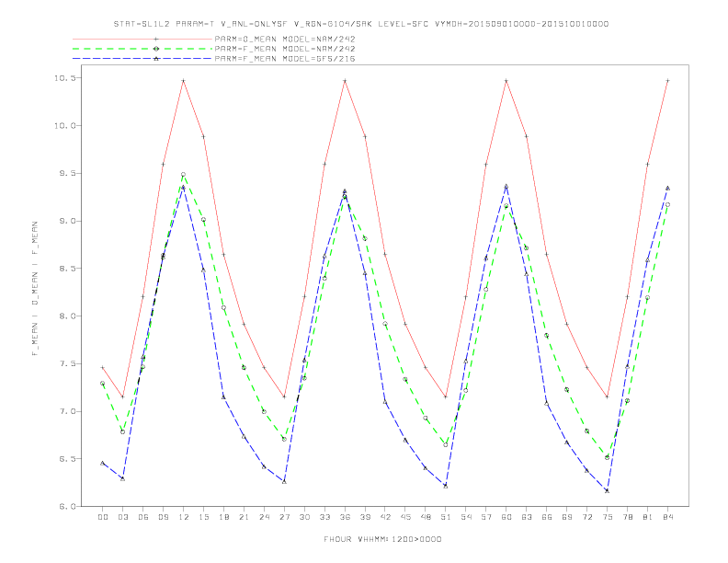Click x-axis tick label 27
The width and height of the screenshot is (728, 563).
click(284, 517)
